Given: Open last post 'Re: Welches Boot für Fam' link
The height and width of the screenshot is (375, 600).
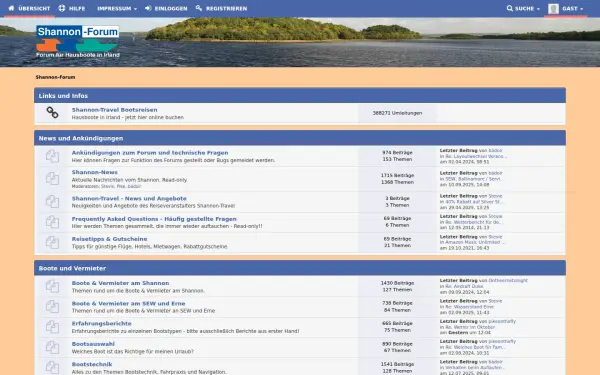Looking at the screenshot, I should coord(475,347).
